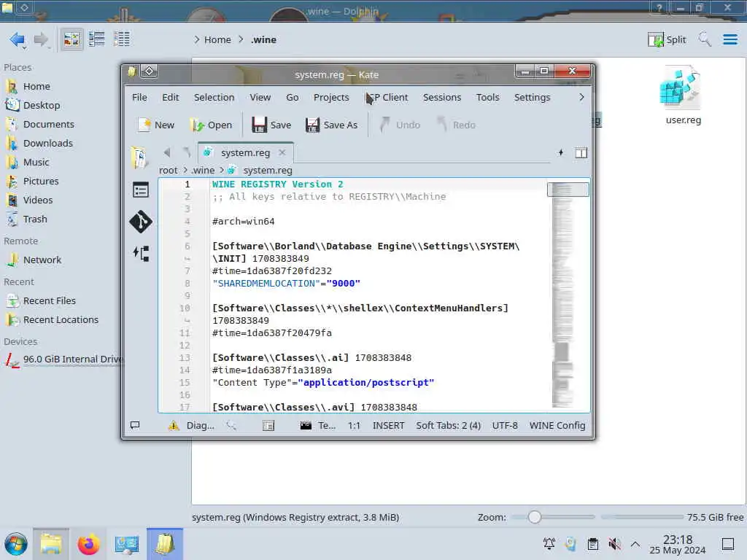Open Diagnostics panel in Kate status bar

click(x=192, y=426)
